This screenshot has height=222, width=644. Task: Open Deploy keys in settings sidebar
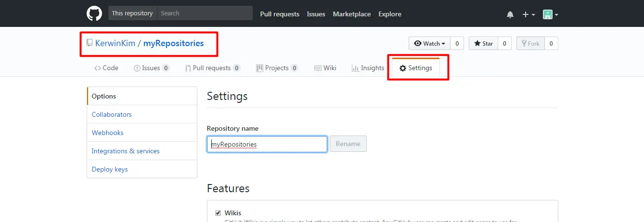click(x=142, y=169)
